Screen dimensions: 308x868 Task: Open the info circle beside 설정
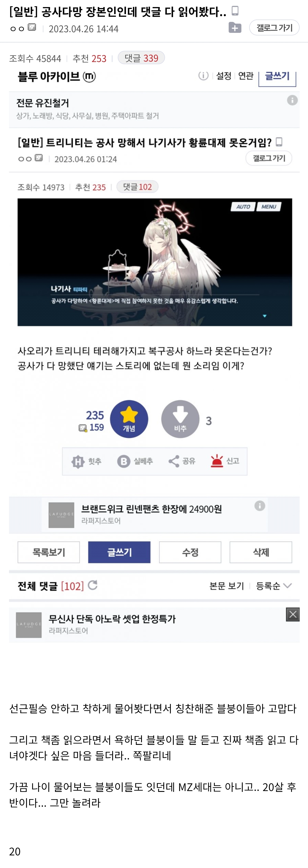[203, 75]
